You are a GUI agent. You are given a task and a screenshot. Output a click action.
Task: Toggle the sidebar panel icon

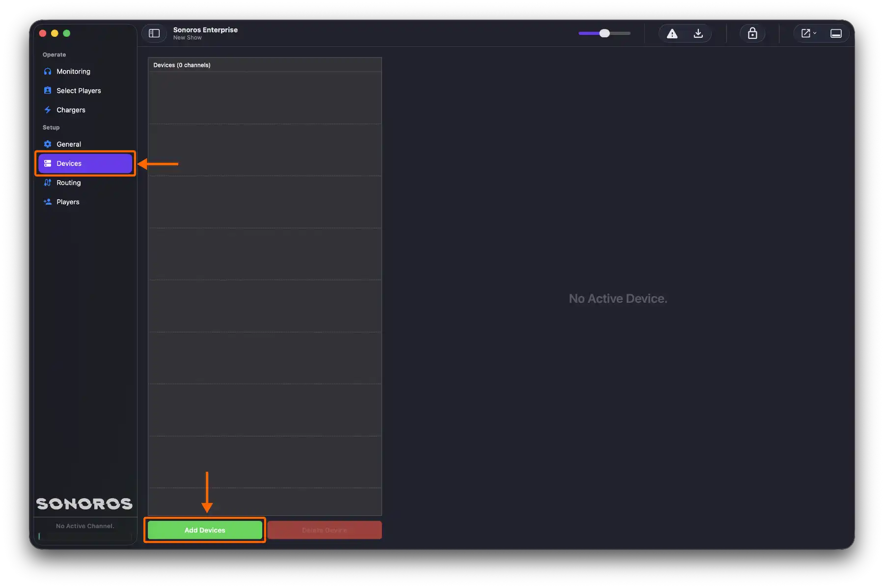pos(154,33)
